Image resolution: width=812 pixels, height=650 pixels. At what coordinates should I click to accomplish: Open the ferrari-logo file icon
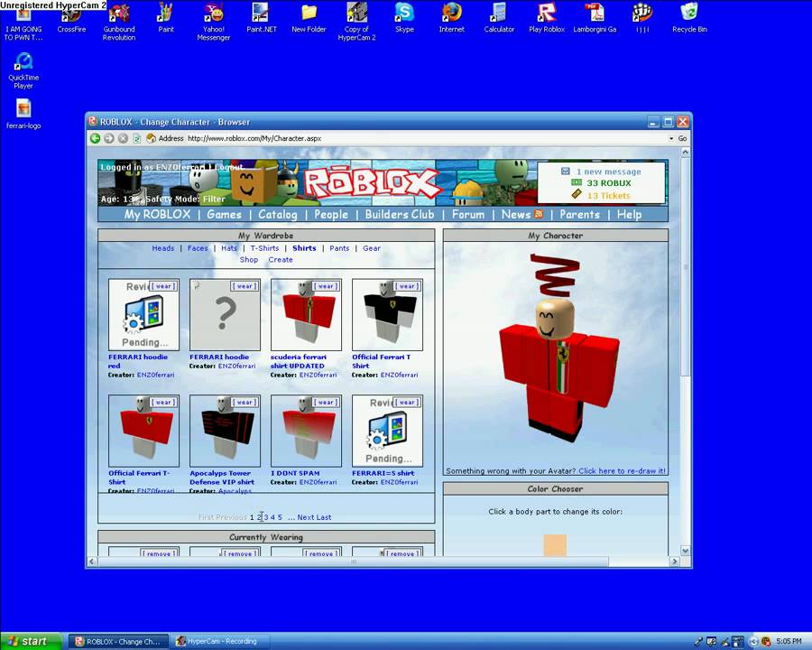23,114
